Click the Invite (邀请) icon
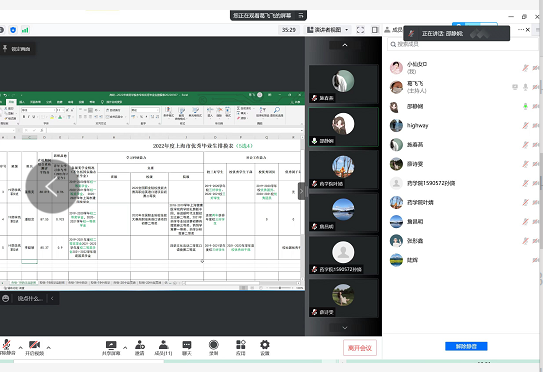The width and height of the screenshot is (543, 372). [140, 348]
